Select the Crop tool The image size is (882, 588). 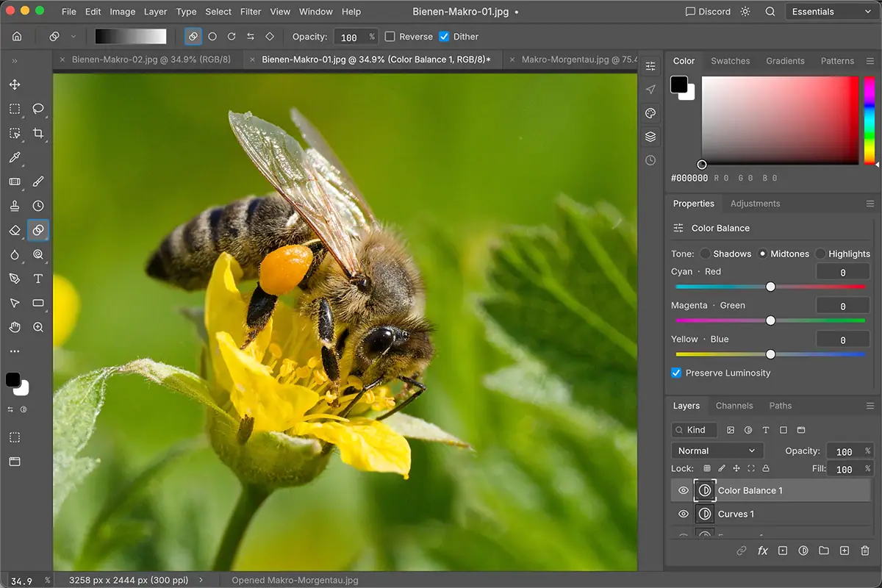[x=38, y=133]
